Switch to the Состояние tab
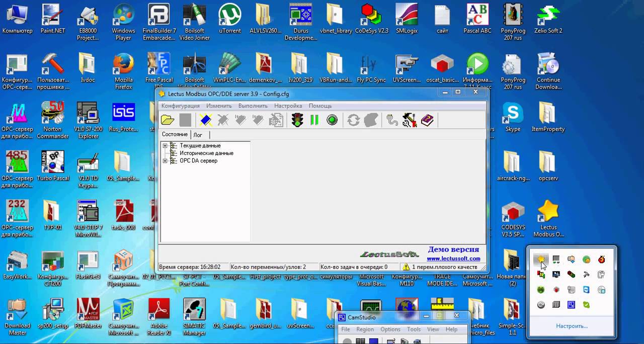Screen dimensions: 644x344 [x=175, y=134]
